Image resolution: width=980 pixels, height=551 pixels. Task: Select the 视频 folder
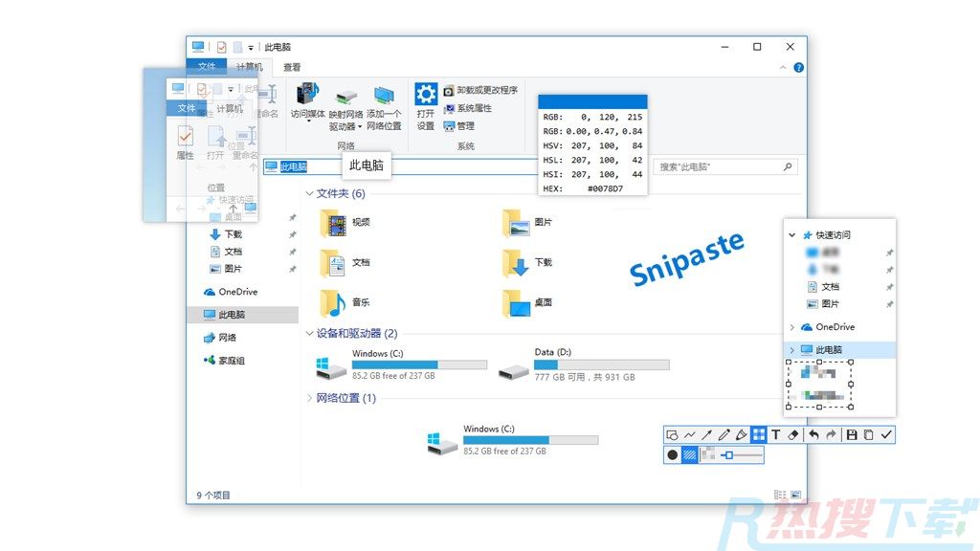tap(345, 222)
